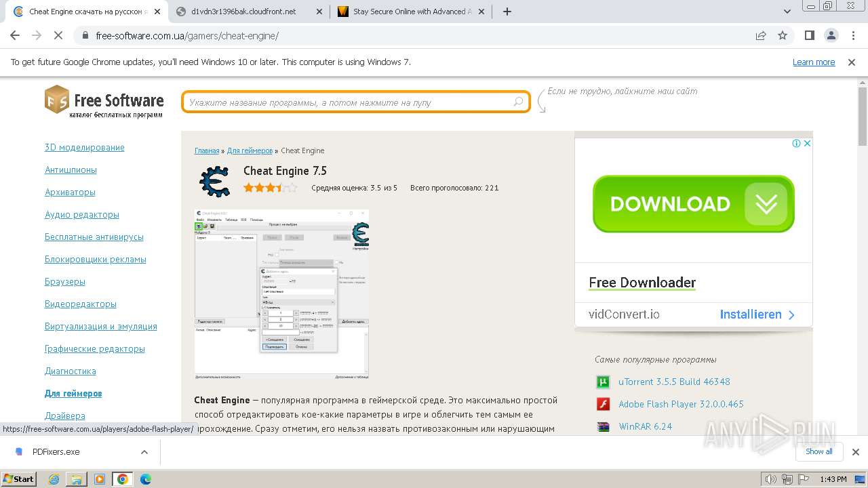This screenshot has width=868, height=488.
Task: Open Microsoft Edge from the taskbar
Action: point(145,479)
